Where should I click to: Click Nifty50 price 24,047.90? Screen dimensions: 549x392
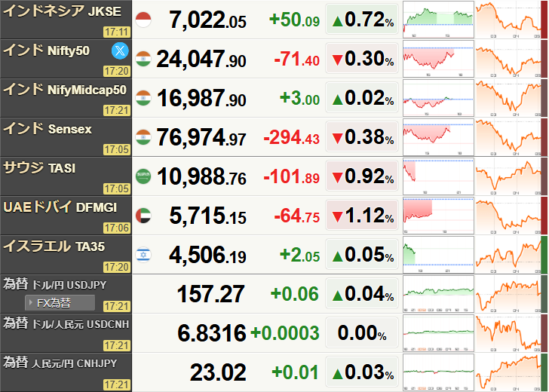(x=201, y=59)
